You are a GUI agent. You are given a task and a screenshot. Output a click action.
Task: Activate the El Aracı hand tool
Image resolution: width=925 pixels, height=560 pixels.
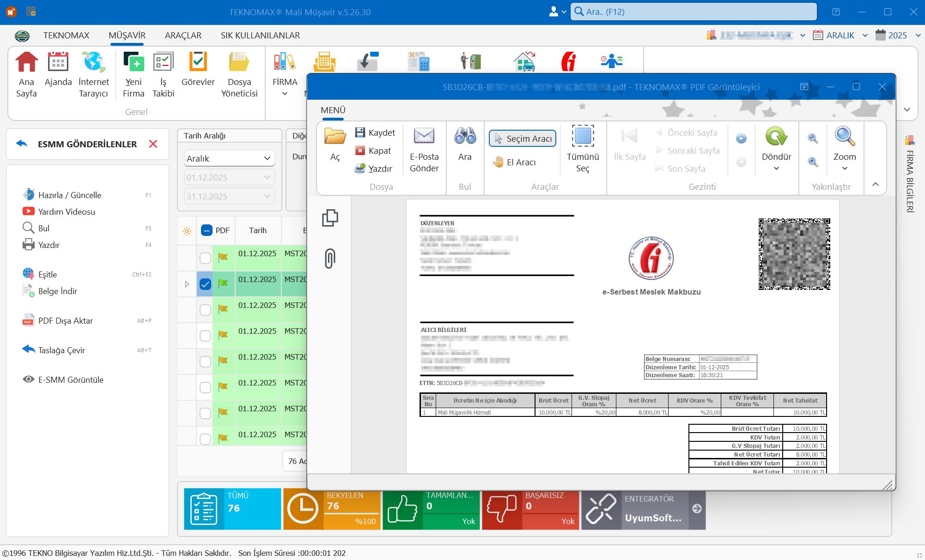(514, 162)
